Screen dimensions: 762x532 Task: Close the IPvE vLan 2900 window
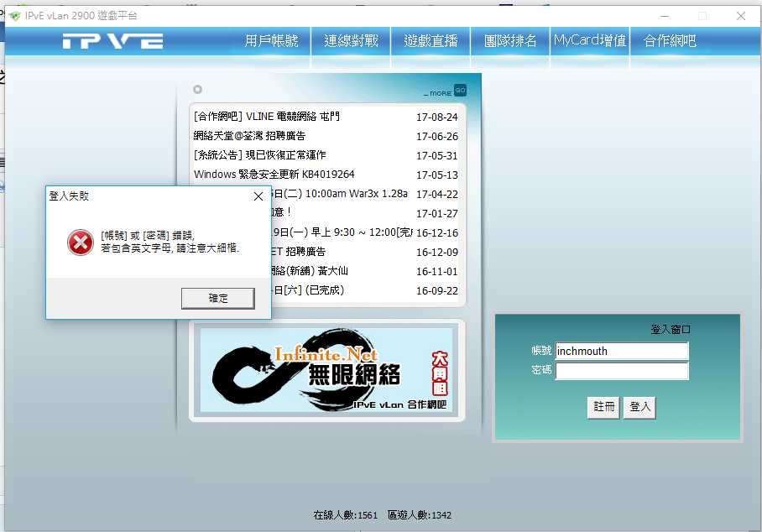[x=741, y=16]
